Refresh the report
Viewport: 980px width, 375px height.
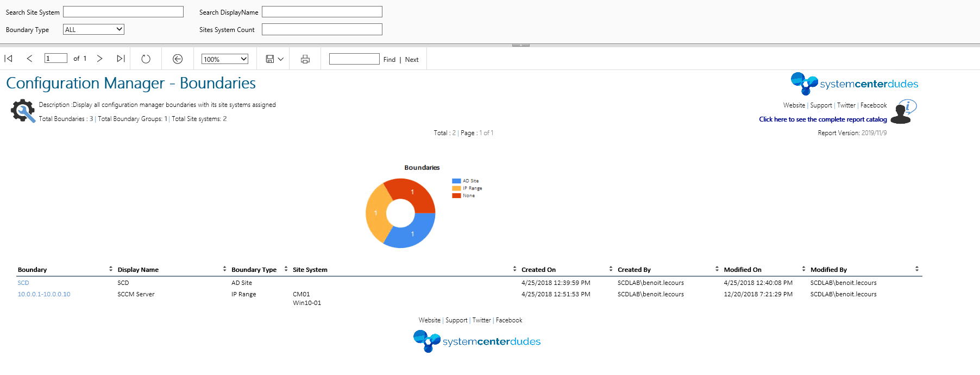tap(146, 59)
